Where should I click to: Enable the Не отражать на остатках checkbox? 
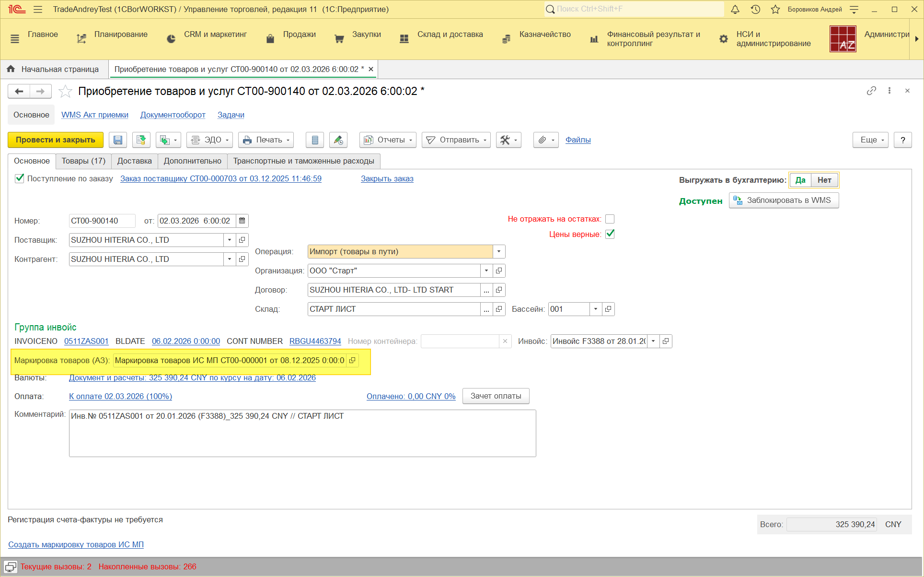point(610,219)
